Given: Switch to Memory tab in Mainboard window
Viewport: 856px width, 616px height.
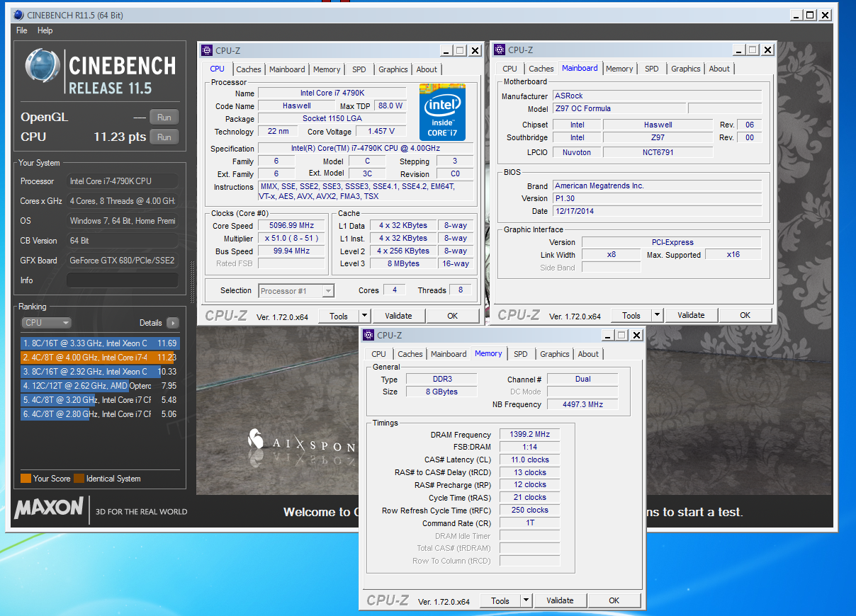Looking at the screenshot, I should 619,69.
